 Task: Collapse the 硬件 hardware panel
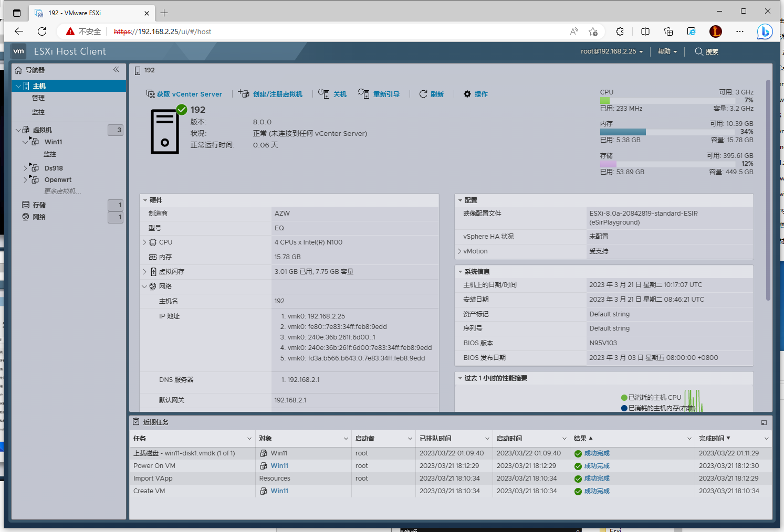[x=145, y=200]
